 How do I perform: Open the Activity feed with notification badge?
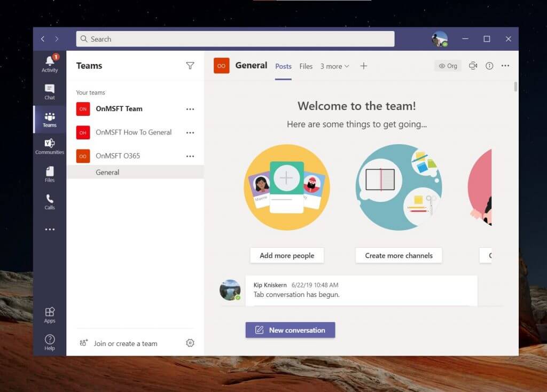50,64
